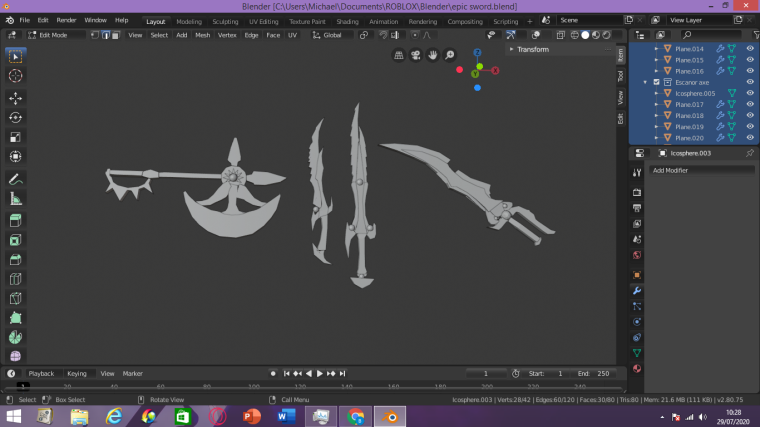Open the World properties tab

(x=637, y=255)
